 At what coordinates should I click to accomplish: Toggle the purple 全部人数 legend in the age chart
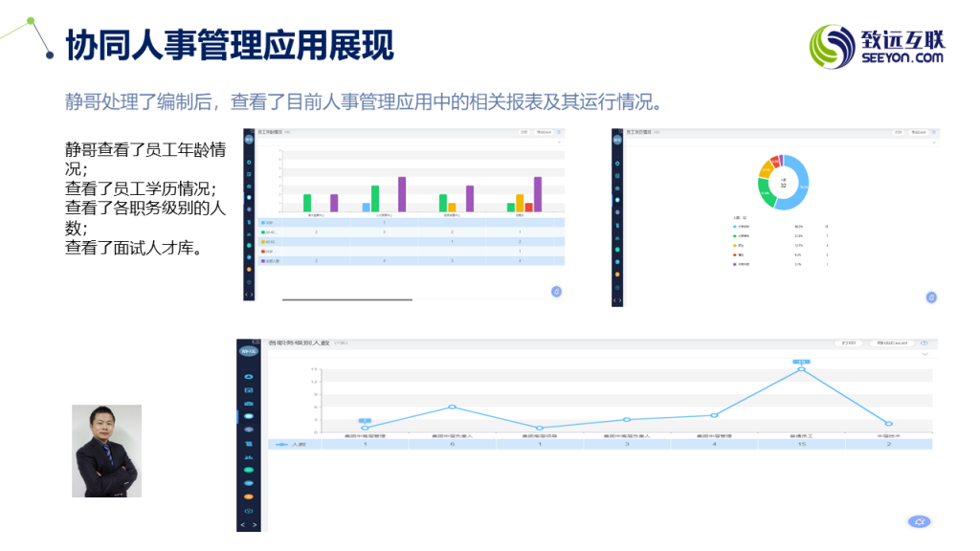(268, 260)
